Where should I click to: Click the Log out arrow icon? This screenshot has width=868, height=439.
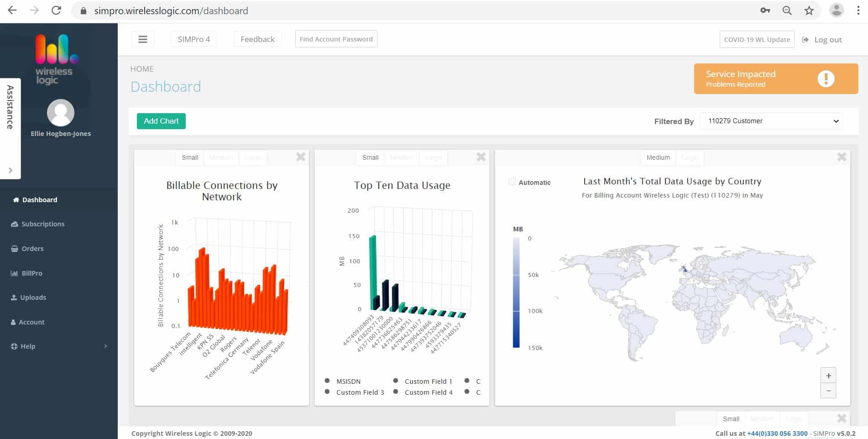805,40
